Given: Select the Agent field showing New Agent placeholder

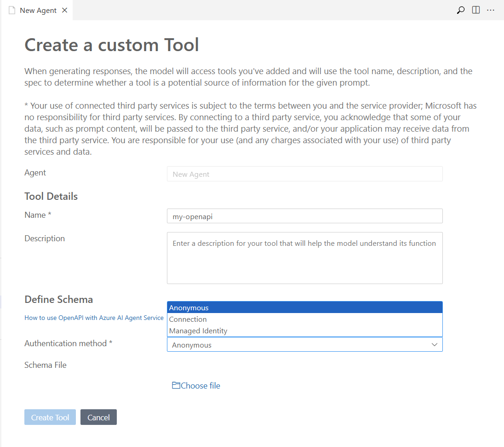Looking at the screenshot, I should point(305,174).
